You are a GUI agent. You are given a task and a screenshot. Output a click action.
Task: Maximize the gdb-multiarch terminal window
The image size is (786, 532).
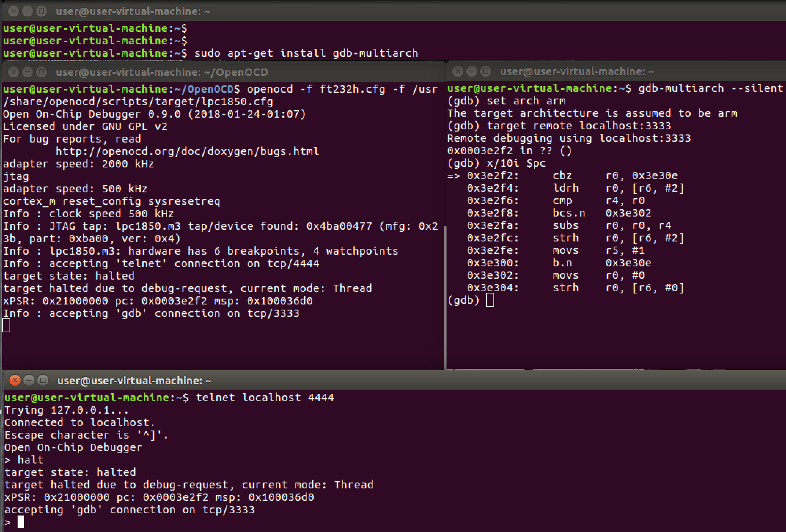pos(486,71)
